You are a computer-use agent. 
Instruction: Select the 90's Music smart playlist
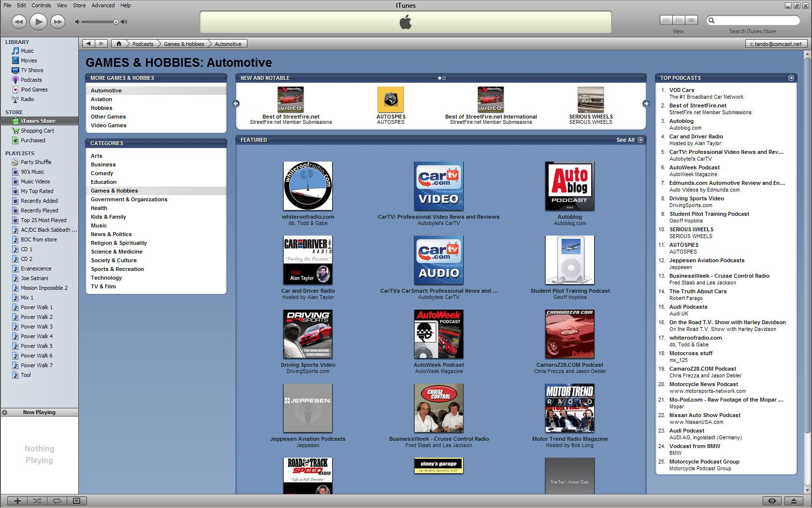(32, 172)
